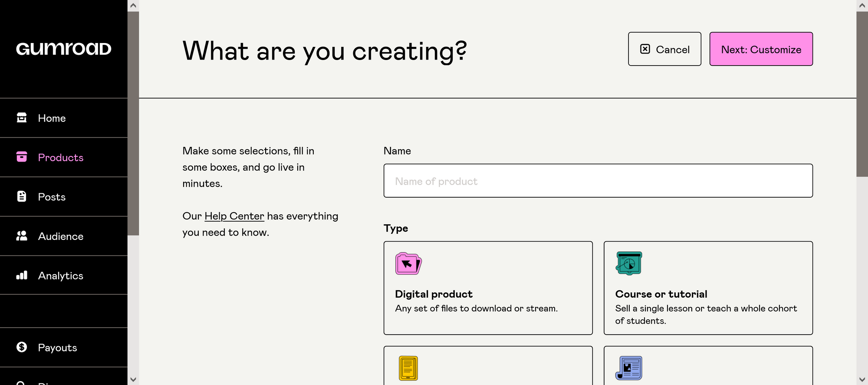This screenshot has height=385, width=868.
Task: Select the Course or tutorial type card
Action: (708, 288)
